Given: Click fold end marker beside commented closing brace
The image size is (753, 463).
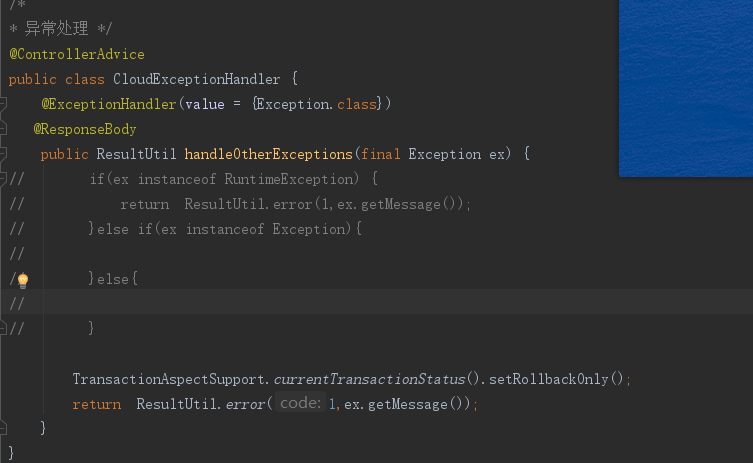Looking at the screenshot, I should tap(3, 329).
